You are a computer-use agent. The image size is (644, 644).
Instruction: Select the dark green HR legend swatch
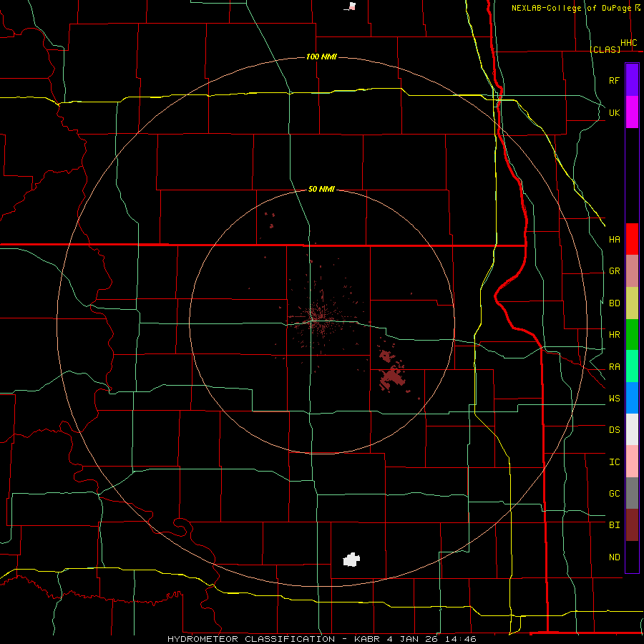pos(632,335)
